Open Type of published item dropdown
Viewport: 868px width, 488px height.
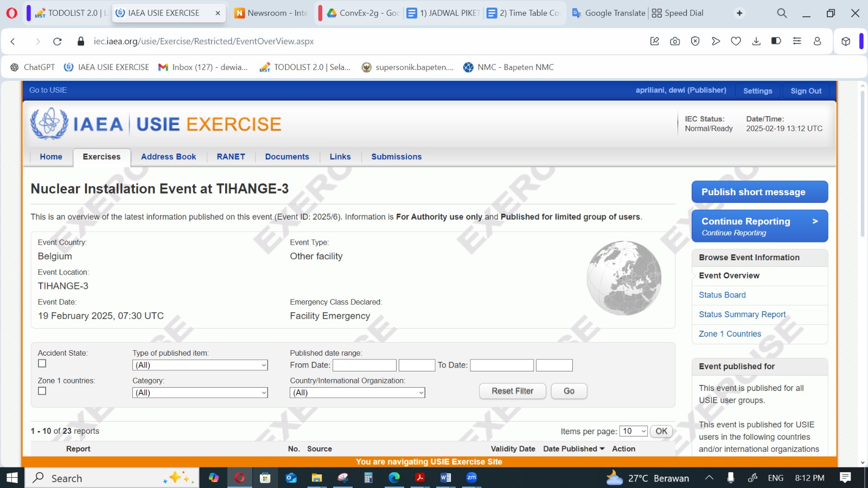(200, 365)
